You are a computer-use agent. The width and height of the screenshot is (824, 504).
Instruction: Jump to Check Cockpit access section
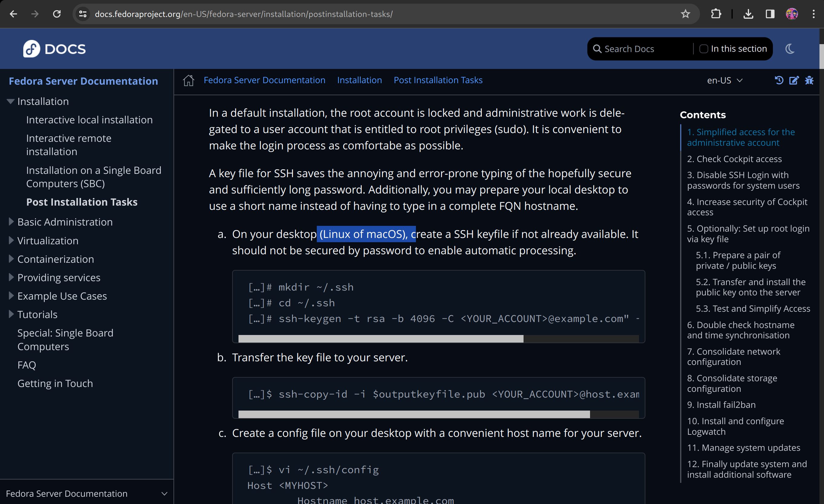(734, 159)
